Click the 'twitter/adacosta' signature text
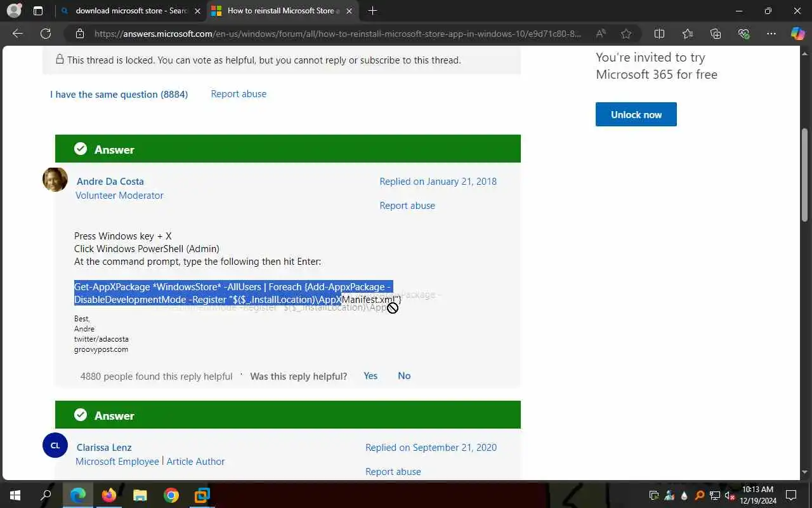The width and height of the screenshot is (812, 508). (x=101, y=339)
